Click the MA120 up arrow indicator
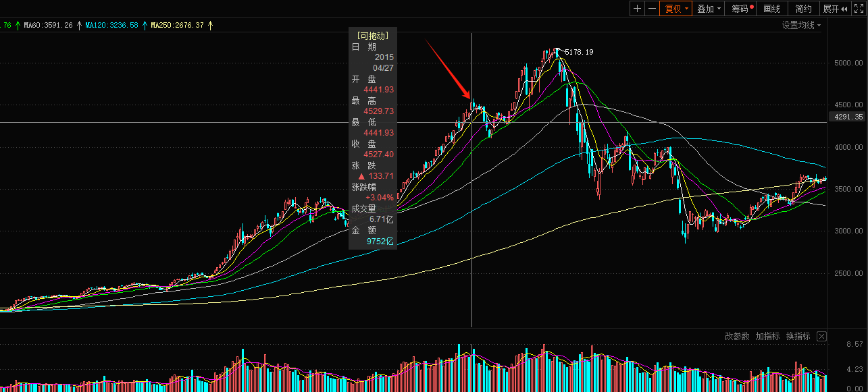868x392 pixels. point(145,25)
